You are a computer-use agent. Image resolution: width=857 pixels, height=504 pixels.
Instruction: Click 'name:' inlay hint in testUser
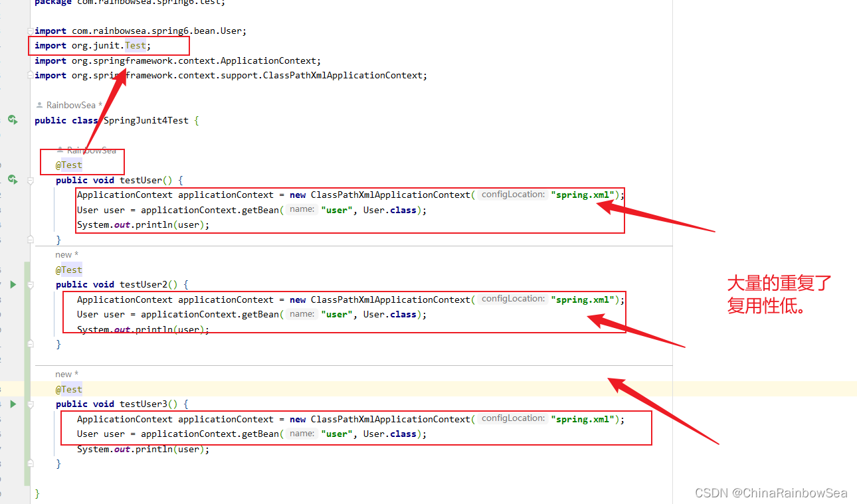click(302, 210)
